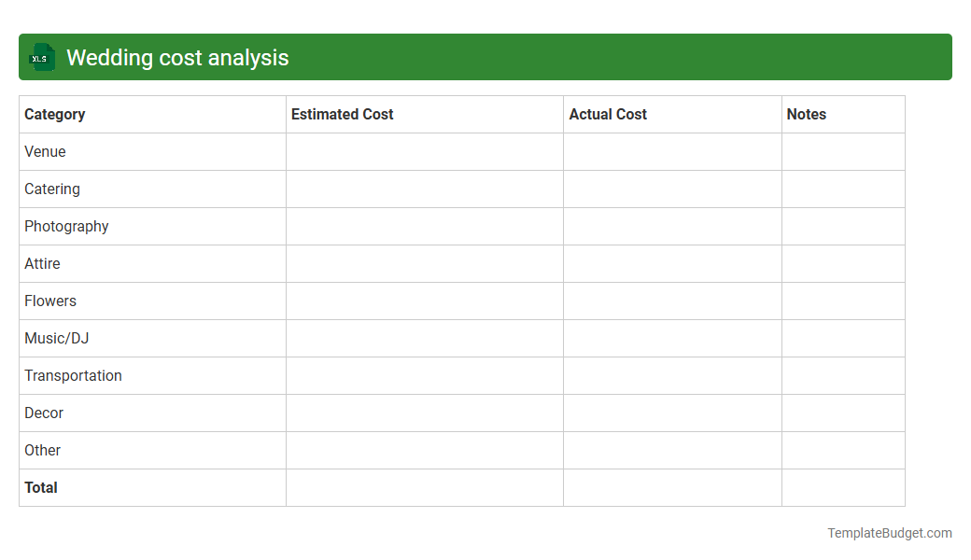The width and height of the screenshot is (971, 560).
Task: Click the Venue row label
Action: coord(45,151)
